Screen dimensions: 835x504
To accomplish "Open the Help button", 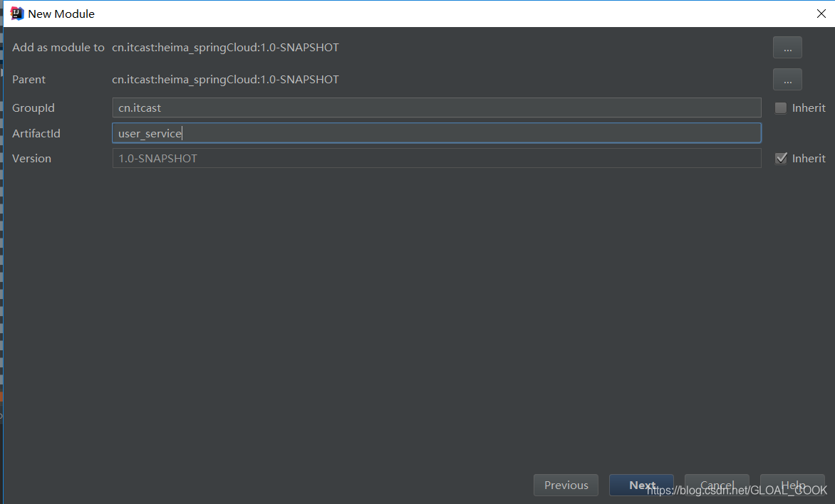I will click(x=792, y=485).
